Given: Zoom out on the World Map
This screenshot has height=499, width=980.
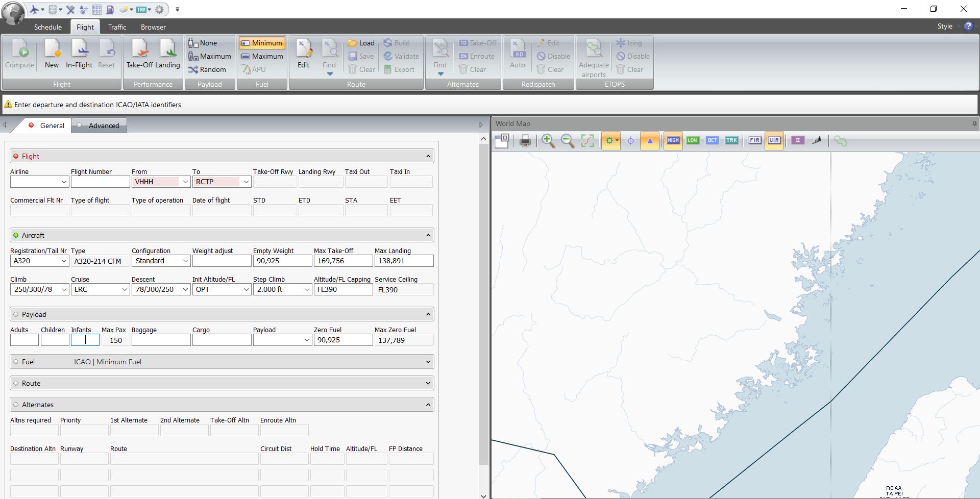Looking at the screenshot, I should coord(568,141).
